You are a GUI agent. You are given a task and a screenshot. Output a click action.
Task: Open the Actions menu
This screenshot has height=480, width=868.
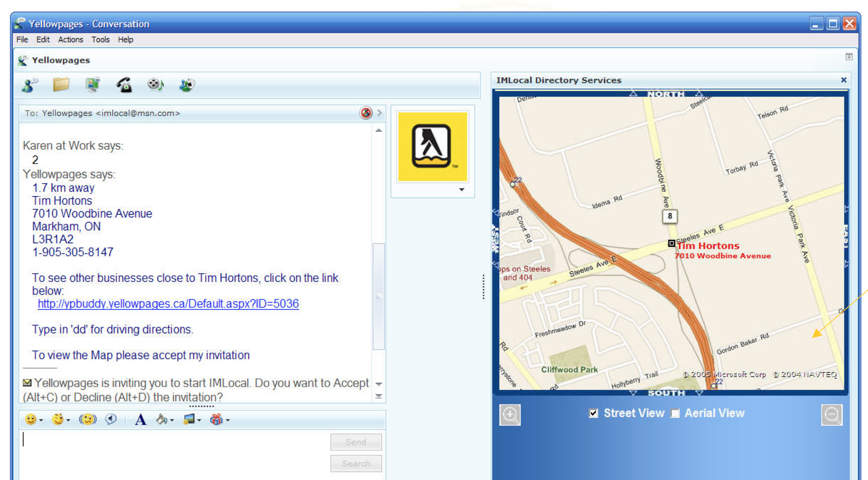pos(70,40)
